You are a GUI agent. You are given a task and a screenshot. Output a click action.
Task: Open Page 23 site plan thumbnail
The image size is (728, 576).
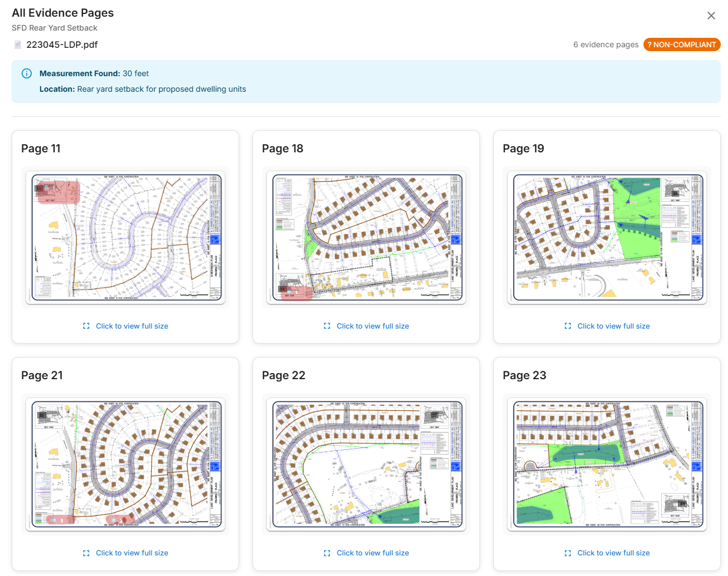coord(607,464)
